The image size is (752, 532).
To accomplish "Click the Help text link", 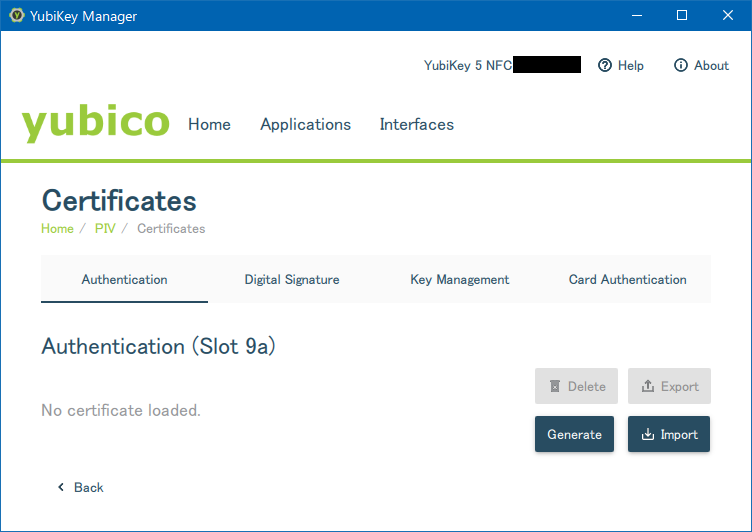I will click(x=630, y=65).
